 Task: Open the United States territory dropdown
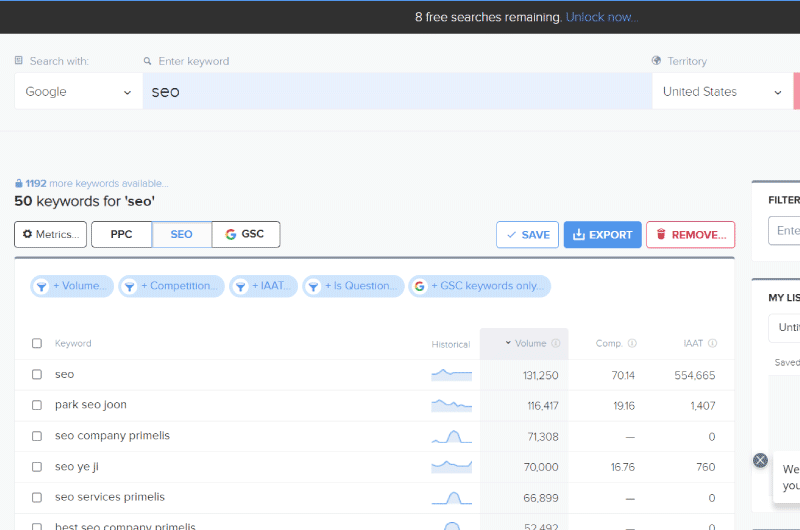[x=722, y=91]
